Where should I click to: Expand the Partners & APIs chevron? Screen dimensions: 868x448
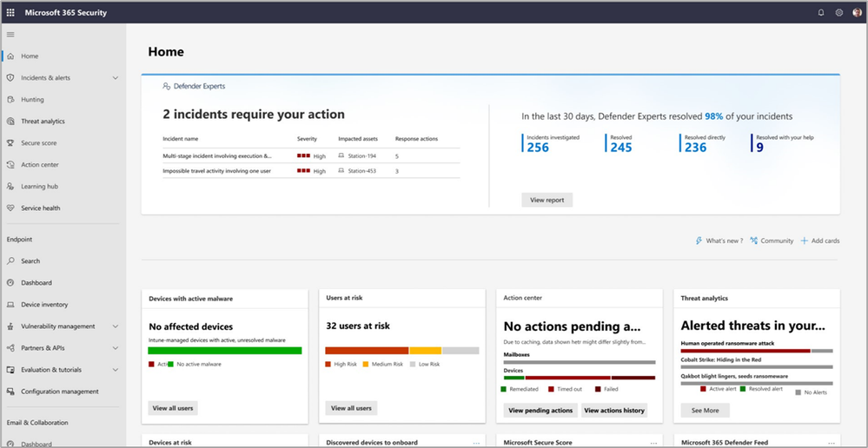116,348
